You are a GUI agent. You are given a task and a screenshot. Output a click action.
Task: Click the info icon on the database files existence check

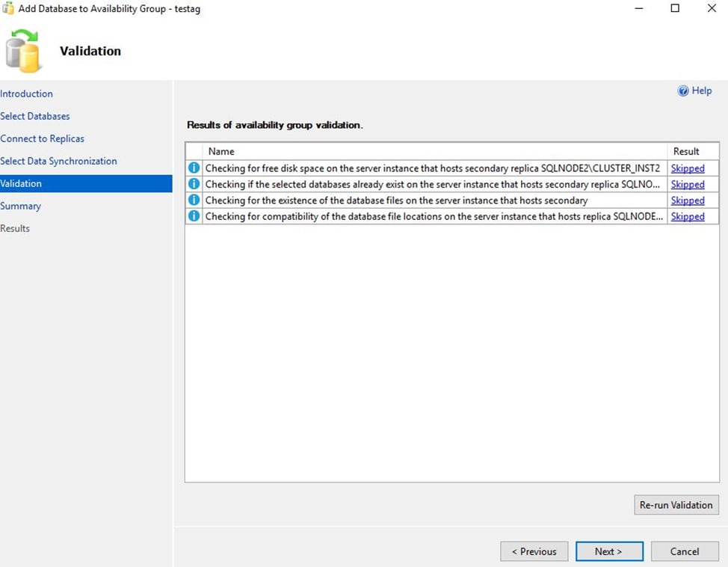click(x=194, y=200)
